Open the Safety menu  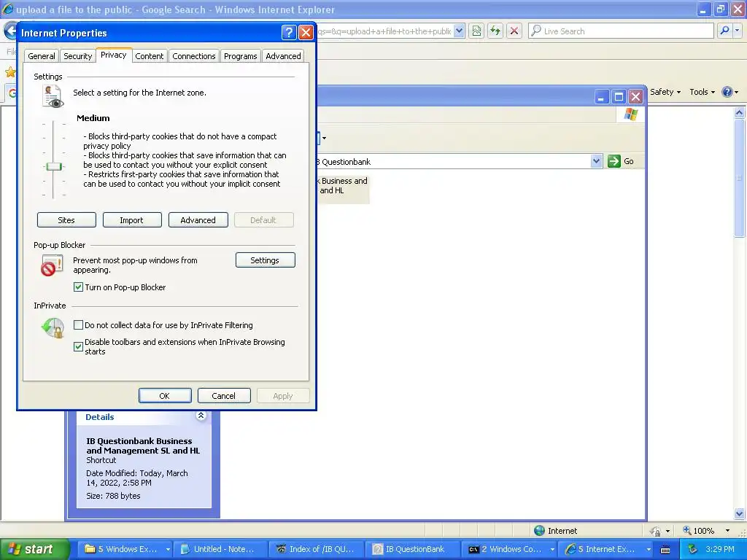pos(665,92)
